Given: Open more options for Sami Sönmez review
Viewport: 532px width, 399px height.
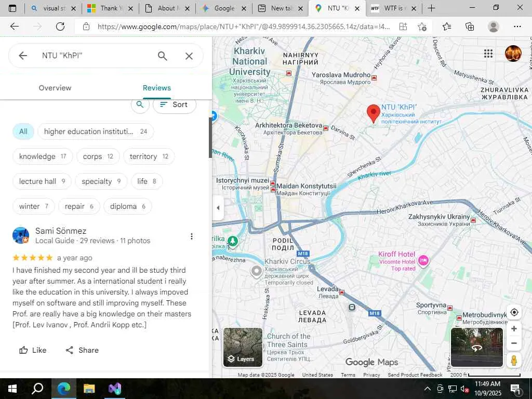Looking at the screenshot, I should tap(192, 236).
